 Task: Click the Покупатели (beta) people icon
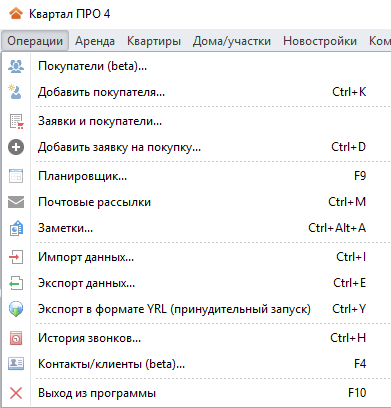(x=16, y=66)
